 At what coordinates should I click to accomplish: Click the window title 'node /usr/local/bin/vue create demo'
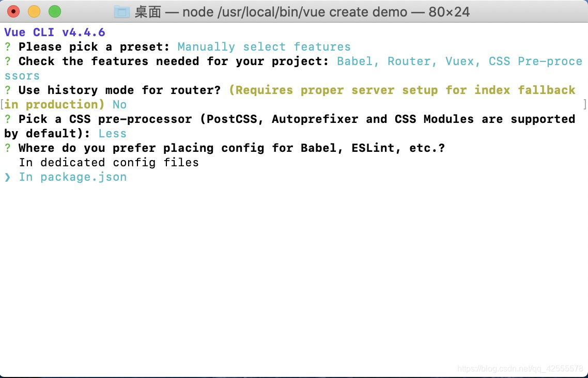pos(295,12)
